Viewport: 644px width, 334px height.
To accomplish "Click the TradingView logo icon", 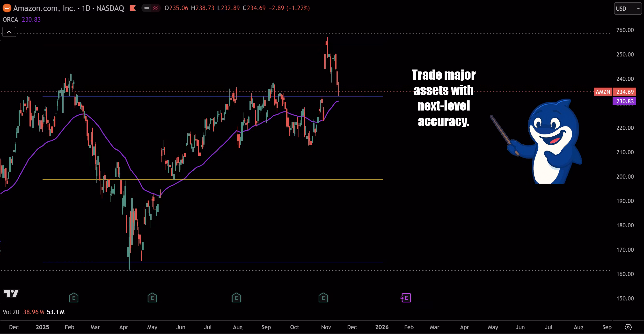I will click(x=11, y=293).
